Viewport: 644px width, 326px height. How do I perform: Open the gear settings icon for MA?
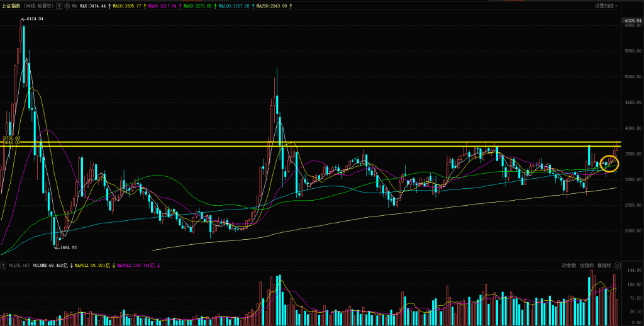67,6
